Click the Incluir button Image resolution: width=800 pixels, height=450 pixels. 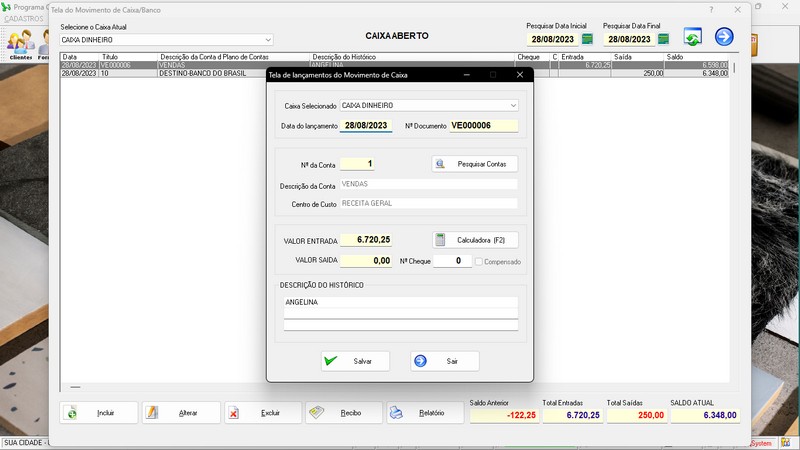[x=99, y=413]
